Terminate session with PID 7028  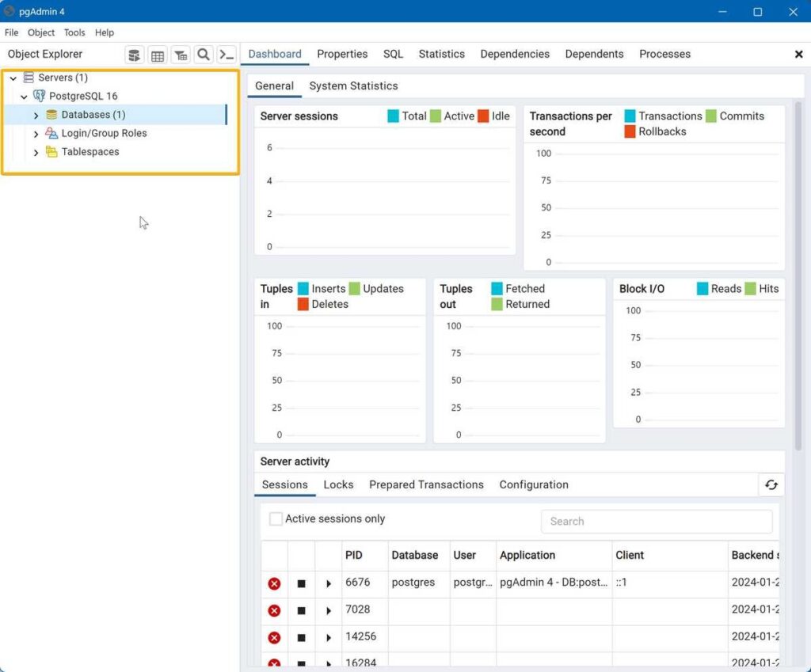coord(274,610)
